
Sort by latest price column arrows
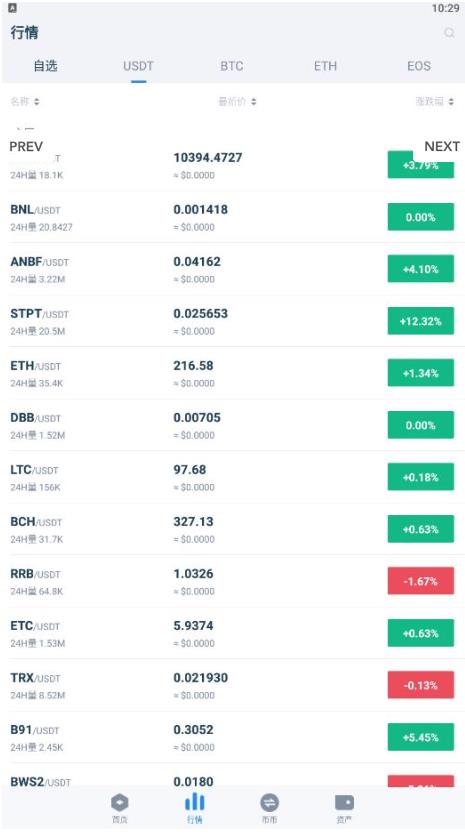(x=253, y=101)
